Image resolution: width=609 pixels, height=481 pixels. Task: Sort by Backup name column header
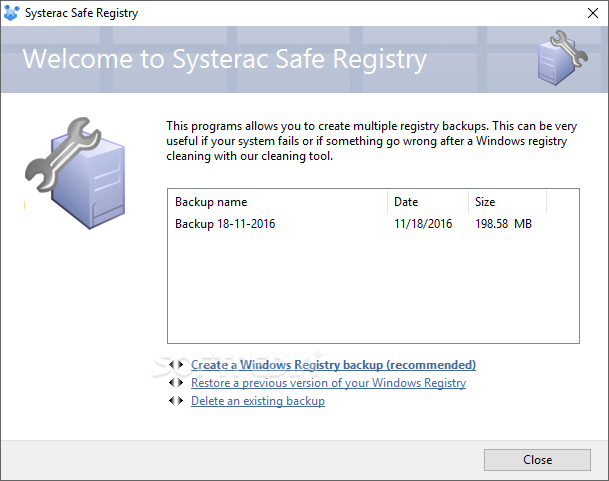coord(278,202)
